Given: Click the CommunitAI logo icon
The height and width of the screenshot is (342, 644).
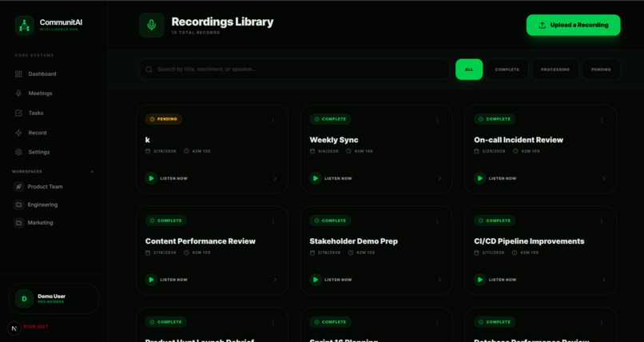Looking at the screenshot, I should pos(24,25).
